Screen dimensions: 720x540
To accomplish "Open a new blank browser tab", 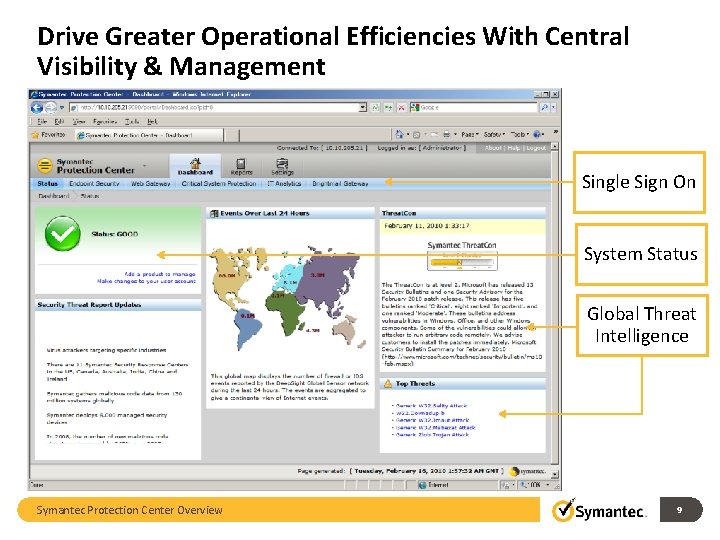I will 232,135.
